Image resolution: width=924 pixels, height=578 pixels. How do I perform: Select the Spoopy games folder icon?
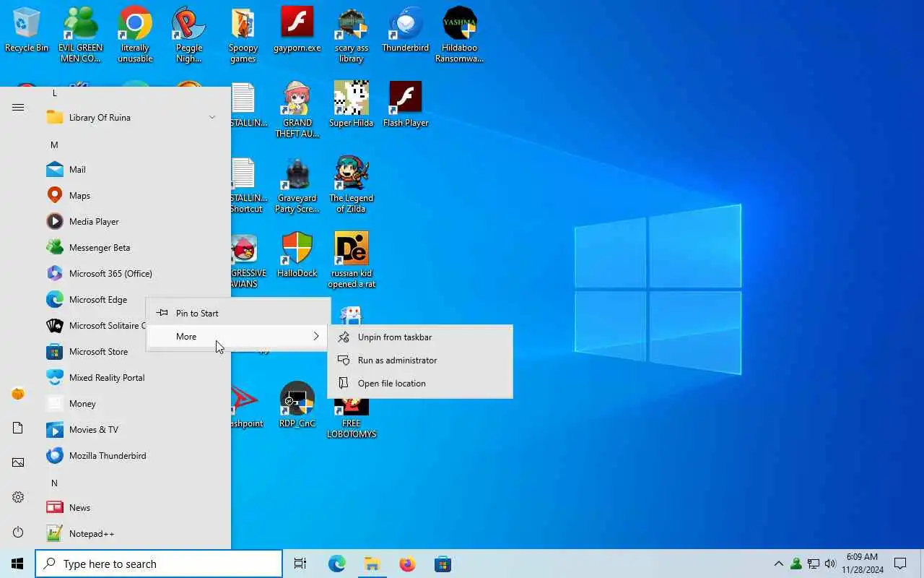(x=243, y=35)
